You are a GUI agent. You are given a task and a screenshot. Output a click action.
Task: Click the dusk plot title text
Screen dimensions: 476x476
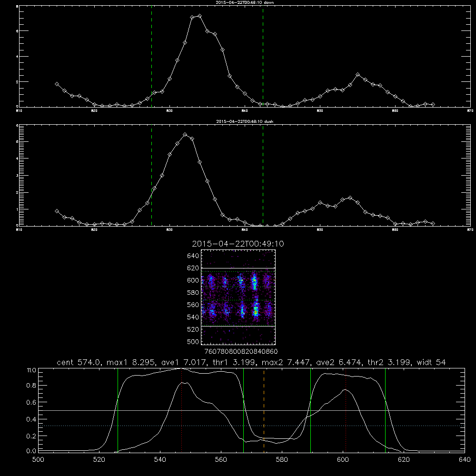(x=245, y=121)
